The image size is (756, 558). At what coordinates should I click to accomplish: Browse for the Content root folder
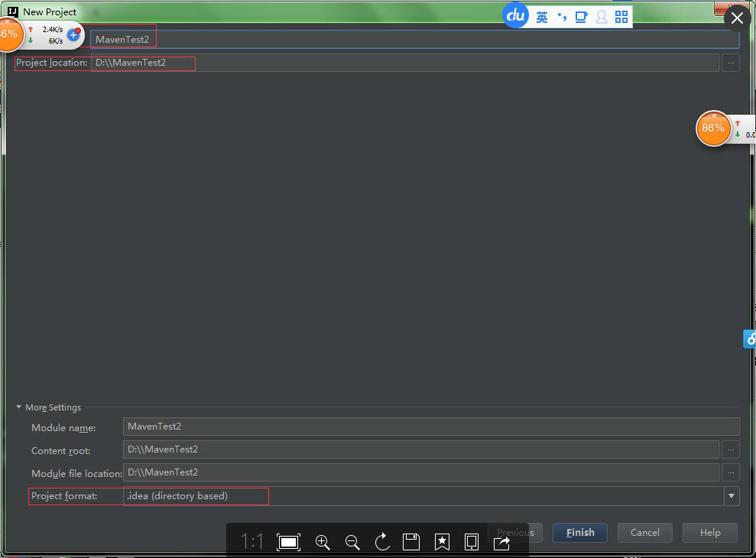(x=731, y=449)
